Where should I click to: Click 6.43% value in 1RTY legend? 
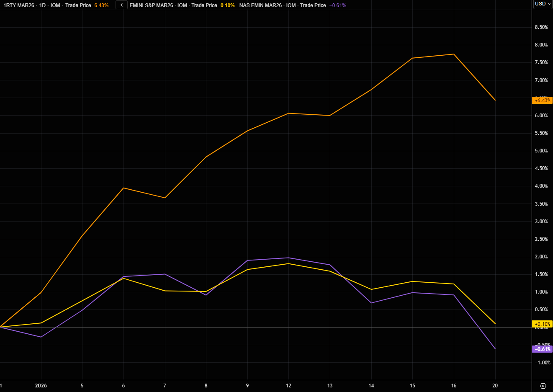[101, 5]
